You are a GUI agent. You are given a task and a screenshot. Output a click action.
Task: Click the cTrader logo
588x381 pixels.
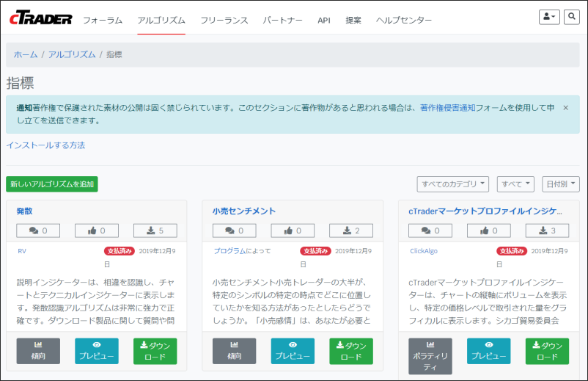tap(40, 18)
